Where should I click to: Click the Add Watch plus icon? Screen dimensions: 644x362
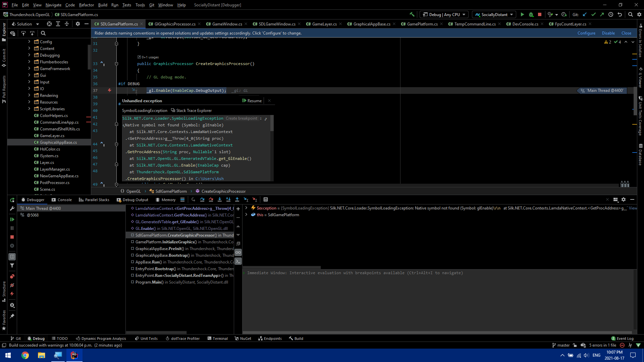point(238,209)
